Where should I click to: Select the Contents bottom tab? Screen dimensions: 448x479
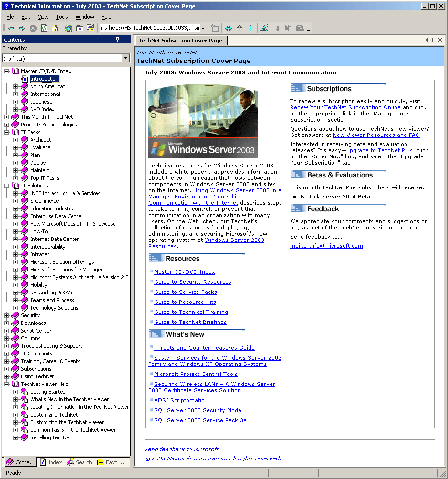click(20, 462)
